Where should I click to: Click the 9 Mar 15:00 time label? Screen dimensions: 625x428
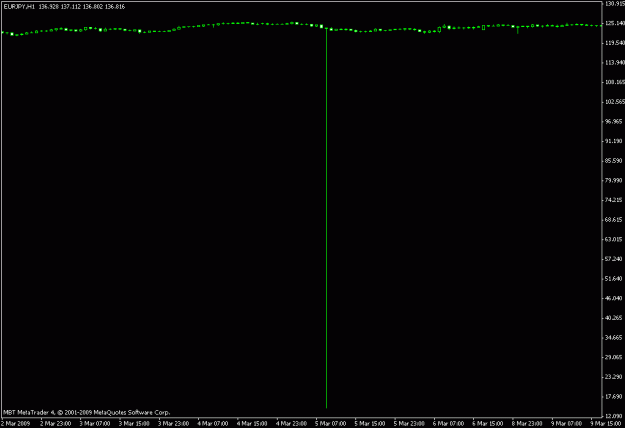coord(606,423)
